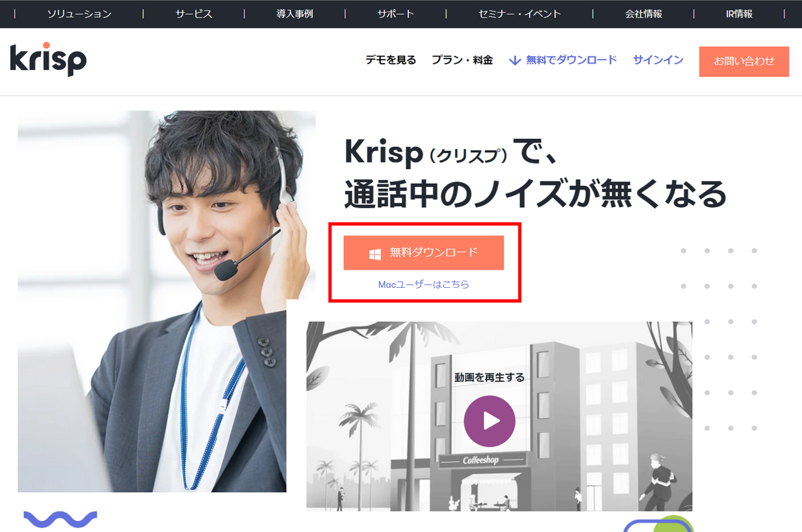Play the Coffeeshop video
Screen dimensions: 802x532
[490, 421]
